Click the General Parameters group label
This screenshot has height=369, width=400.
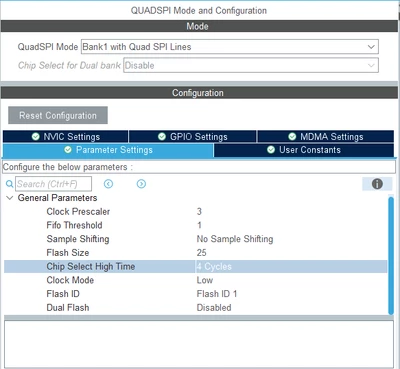coord(57,198)
